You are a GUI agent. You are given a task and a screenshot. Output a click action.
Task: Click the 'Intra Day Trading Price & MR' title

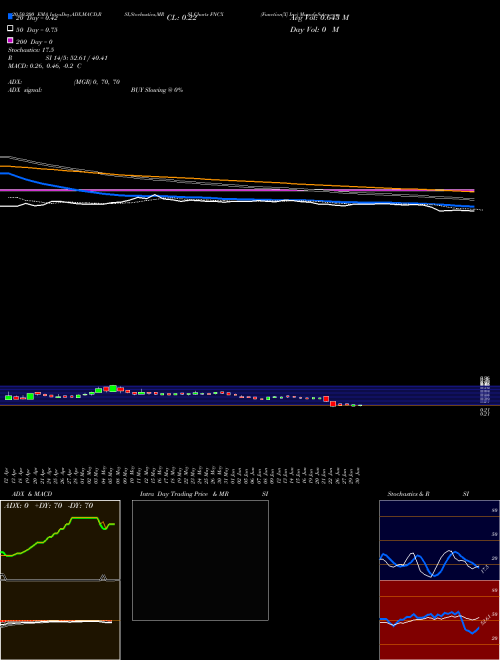click(x=184, y=494)
